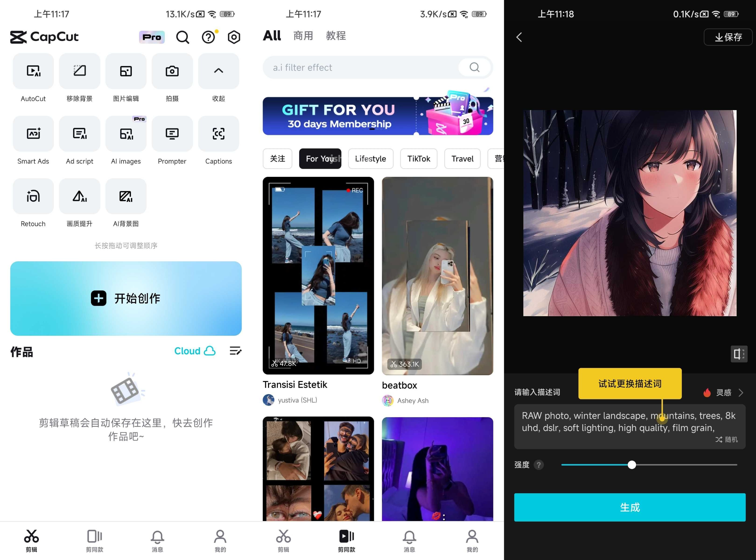The image size is (756, 560).
Task: Tap 生成 to generate AI image
Action: 630,507
